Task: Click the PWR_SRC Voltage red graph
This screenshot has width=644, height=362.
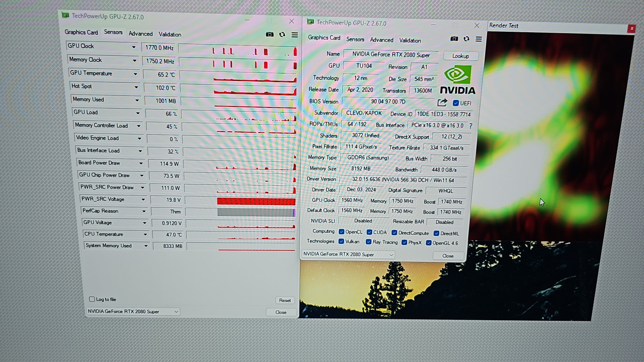Action: click(x=257, y=201)
